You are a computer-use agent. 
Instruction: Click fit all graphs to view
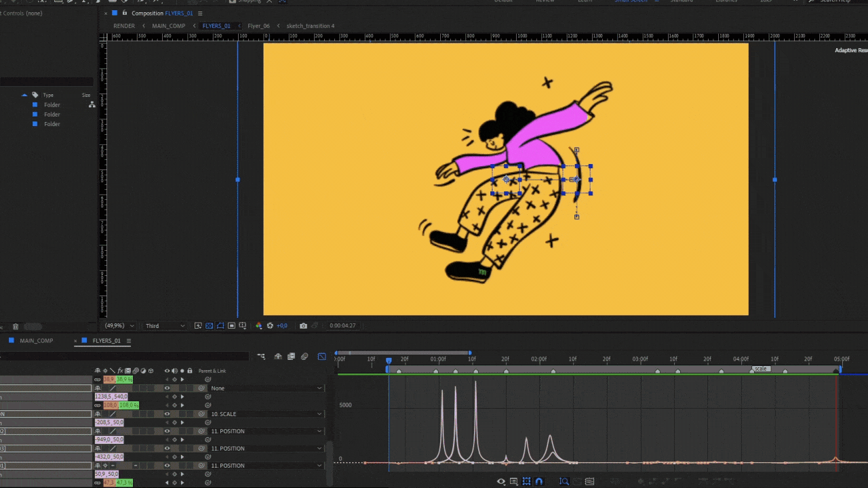[589, 482]
